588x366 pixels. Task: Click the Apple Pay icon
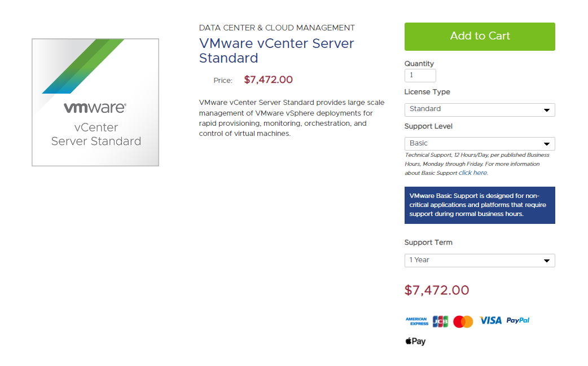[x=415, y=341]
